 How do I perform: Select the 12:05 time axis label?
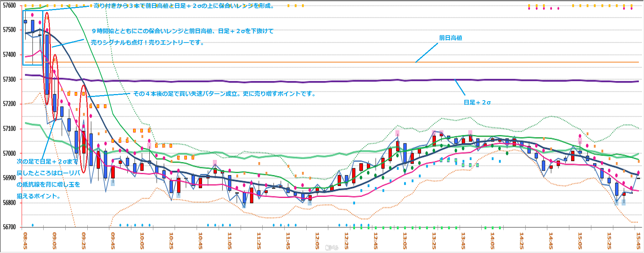(317, 240)
